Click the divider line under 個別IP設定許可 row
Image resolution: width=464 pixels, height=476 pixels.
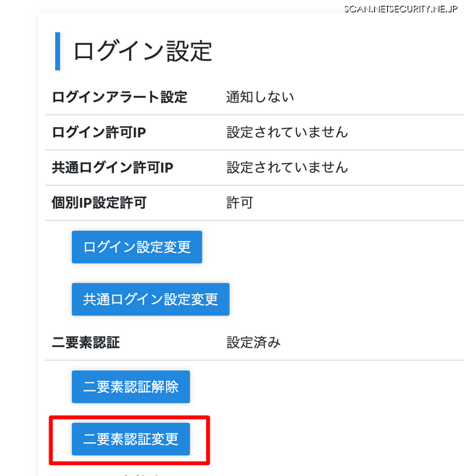coord(254,221)
